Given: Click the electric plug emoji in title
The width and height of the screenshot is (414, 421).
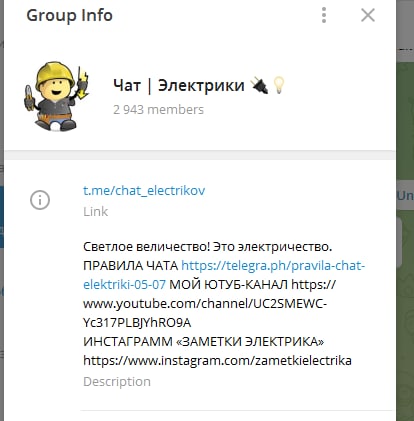Looking at the screenshot, I should 259,85.
